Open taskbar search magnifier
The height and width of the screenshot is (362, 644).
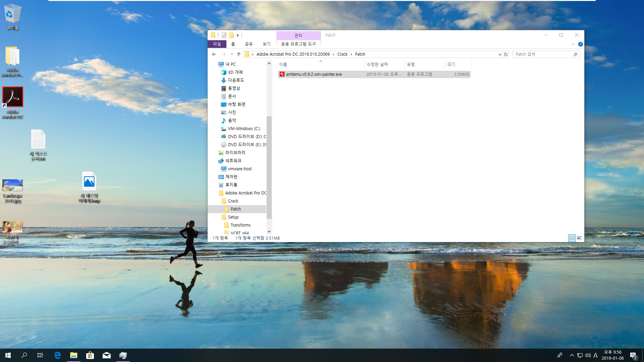click(24, 355)
